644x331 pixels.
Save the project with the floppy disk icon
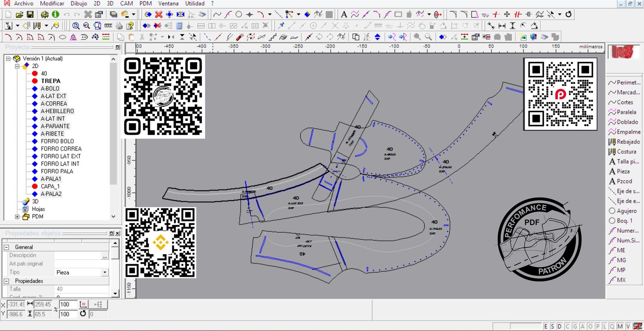30,15
